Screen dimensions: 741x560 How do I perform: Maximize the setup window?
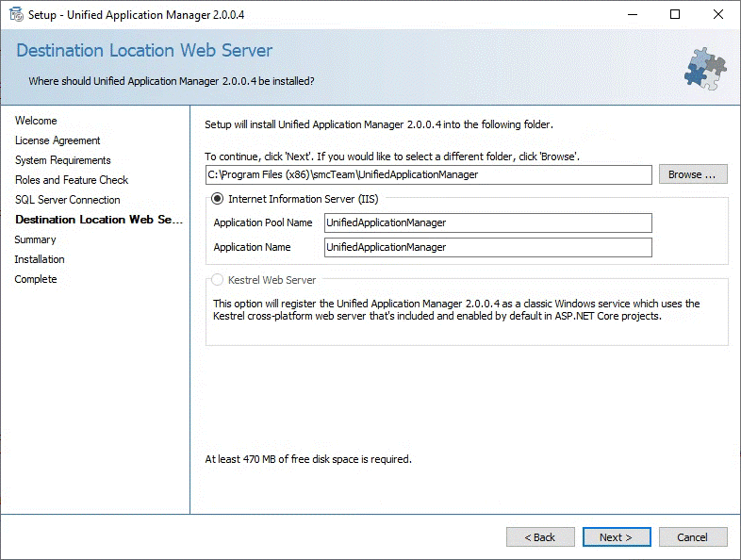[x=675, y=15]
